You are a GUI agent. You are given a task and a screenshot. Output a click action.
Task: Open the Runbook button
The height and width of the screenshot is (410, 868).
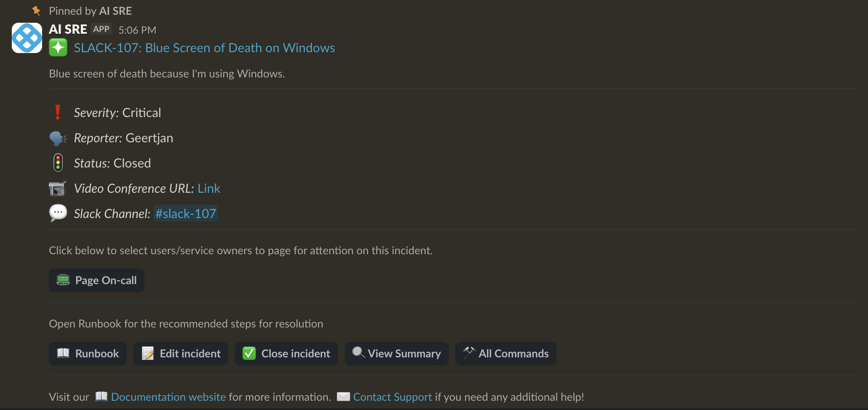click(88, 354)
